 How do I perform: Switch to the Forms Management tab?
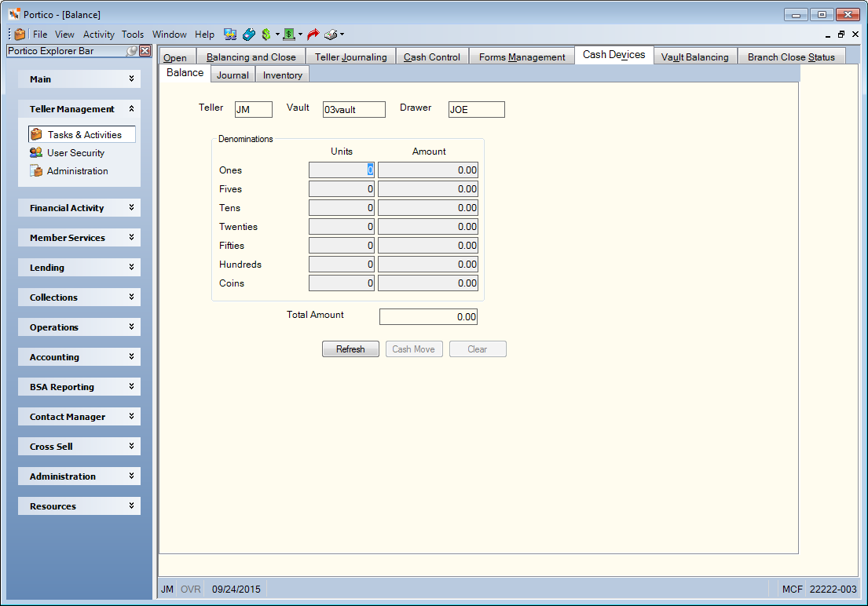click(x=522, y=57)
